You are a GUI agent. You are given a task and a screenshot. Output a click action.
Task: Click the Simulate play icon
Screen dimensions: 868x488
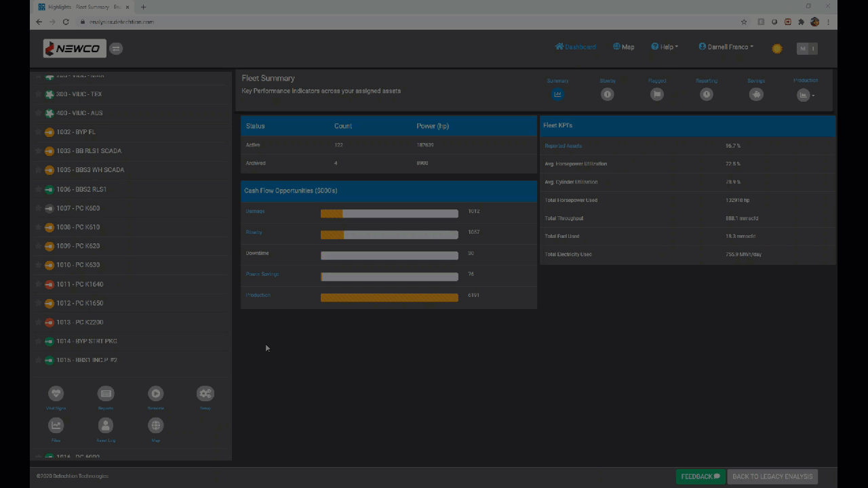(x=155, y=394)
